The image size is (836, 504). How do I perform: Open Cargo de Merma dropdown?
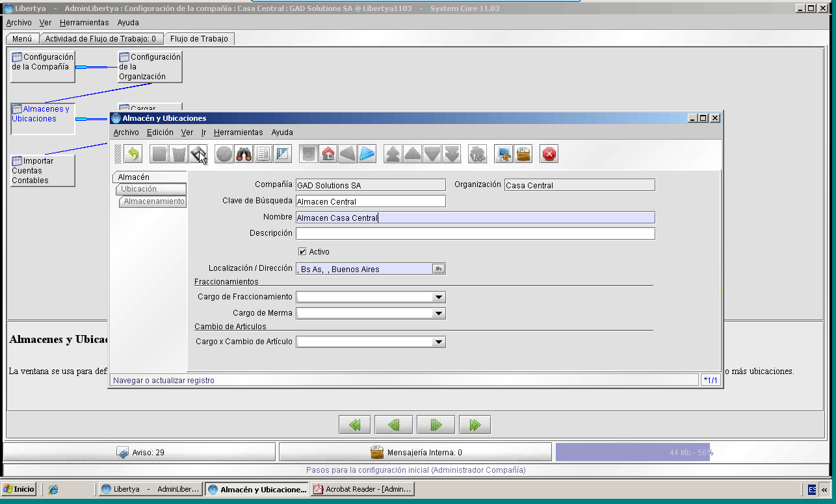tap(439, 313)
